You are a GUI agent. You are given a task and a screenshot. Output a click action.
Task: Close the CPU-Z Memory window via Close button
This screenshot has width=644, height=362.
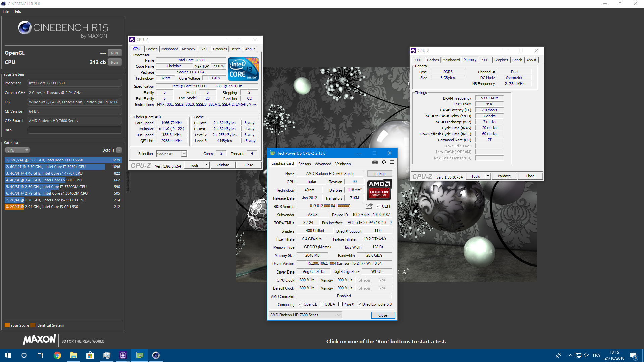coord(530,176)
